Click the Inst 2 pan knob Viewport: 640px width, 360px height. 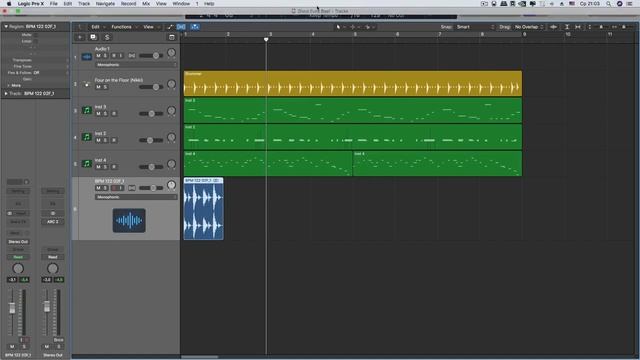[x=171, y=137]
